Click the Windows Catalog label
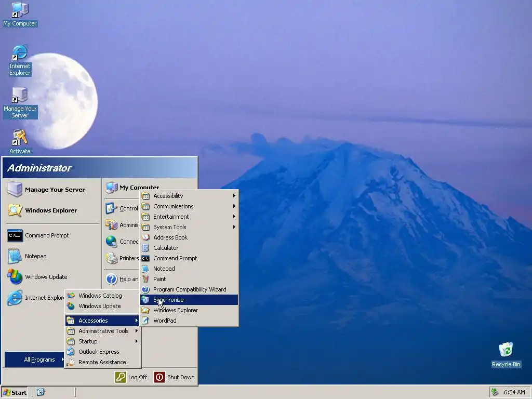The image size is (532, 399). click(100, 296)
